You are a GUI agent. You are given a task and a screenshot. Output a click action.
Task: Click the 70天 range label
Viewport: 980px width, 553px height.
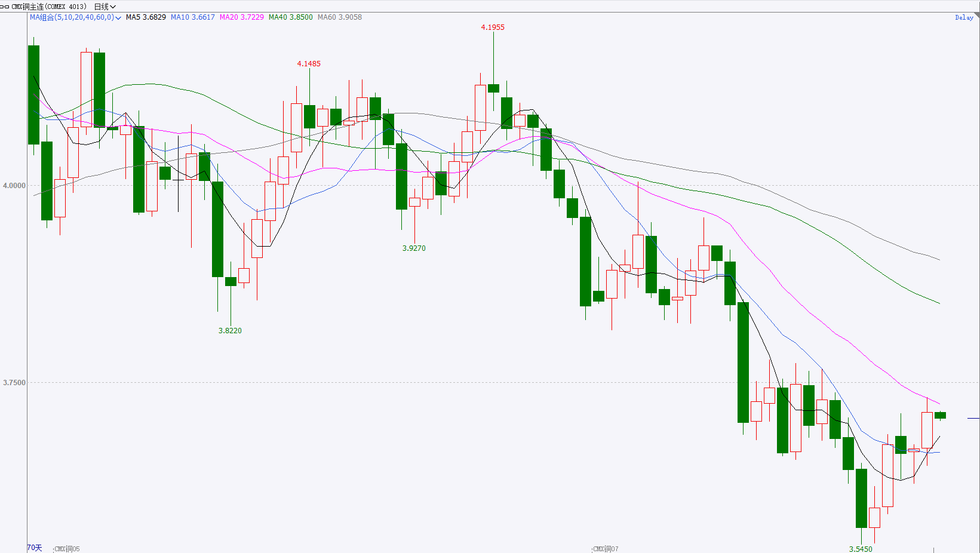[35, 548]
